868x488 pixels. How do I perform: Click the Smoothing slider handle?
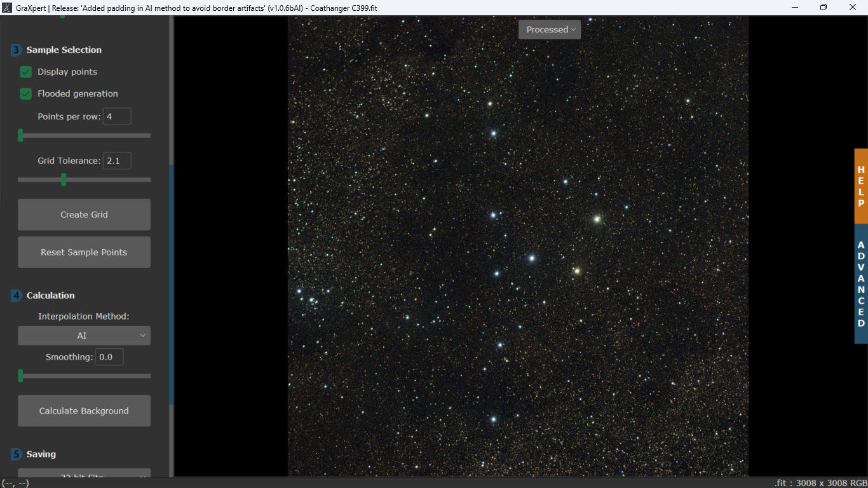20,376
